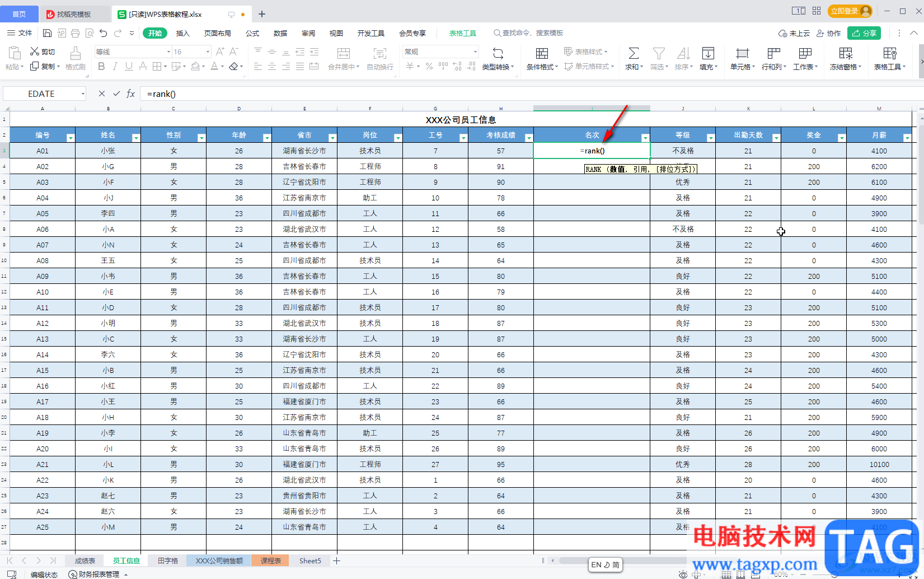This screenshot has width=924, height=579.
Task: Click the Redo arrow
Action: [118, 33]
